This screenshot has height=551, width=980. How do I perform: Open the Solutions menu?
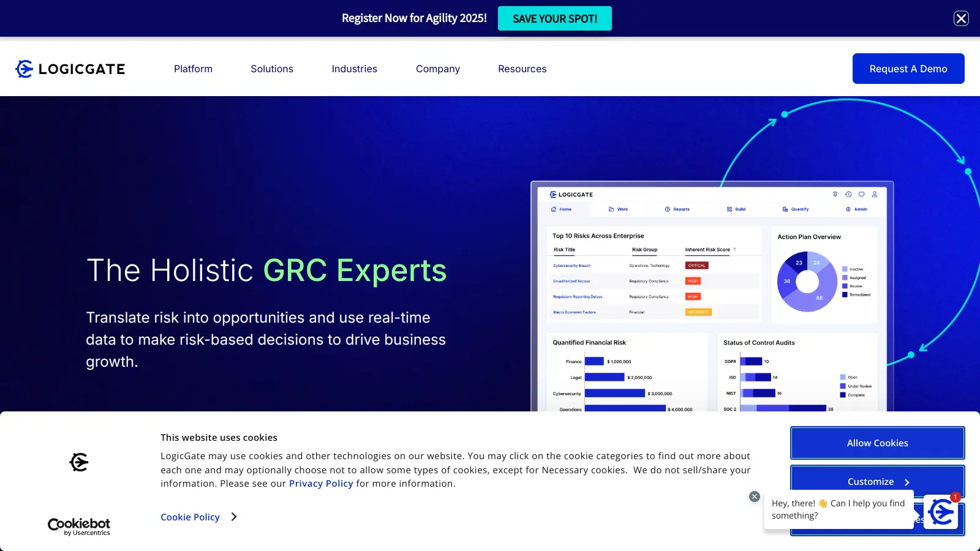pos(271,69)
